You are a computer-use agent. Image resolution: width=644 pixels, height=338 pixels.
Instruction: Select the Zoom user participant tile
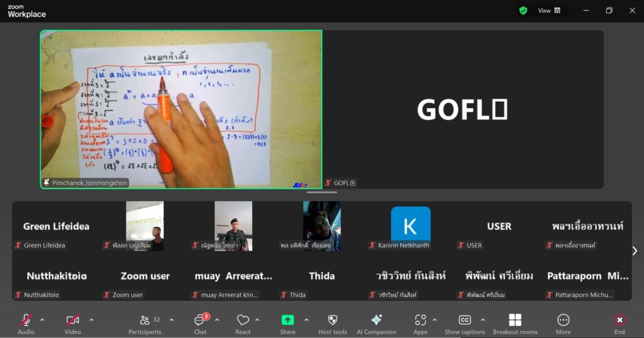pos(145,276)
